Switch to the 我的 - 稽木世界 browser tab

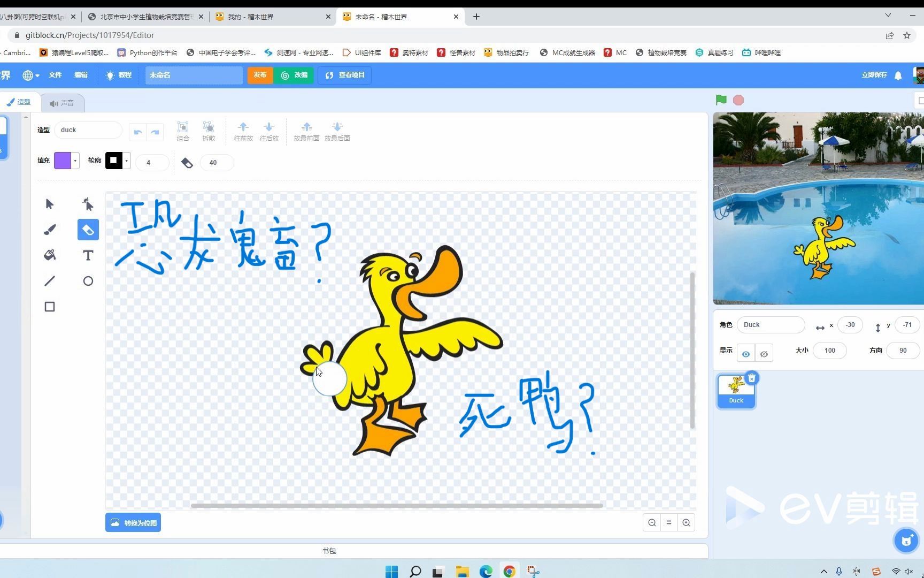click(273, 17)
